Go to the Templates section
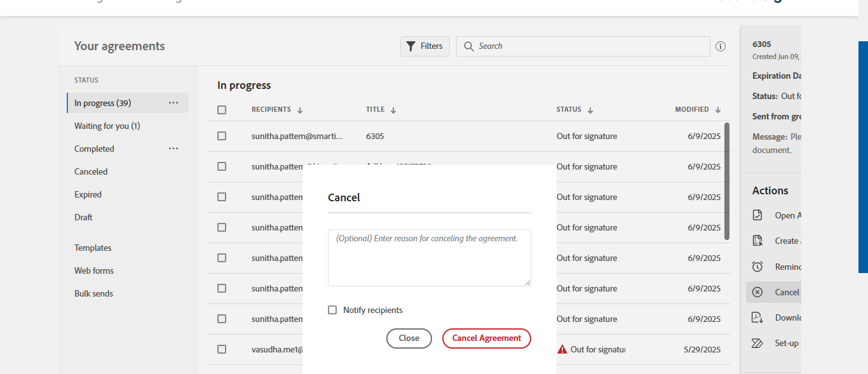 pos(93,248)
